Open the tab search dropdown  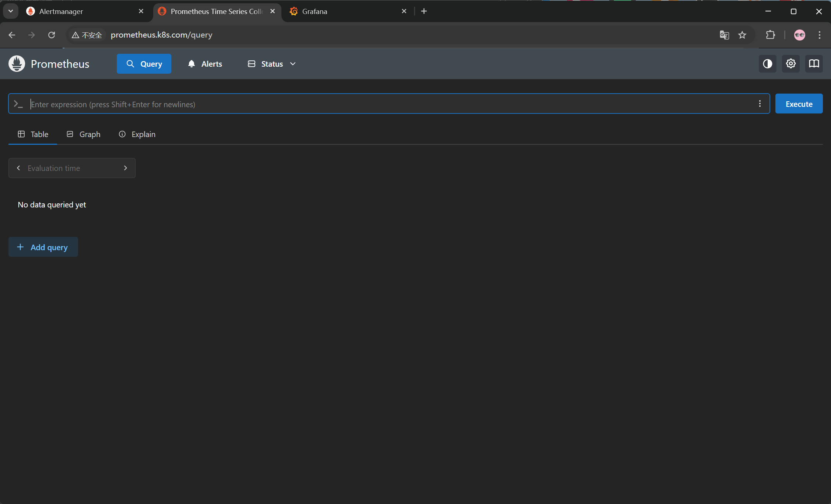[11, 11]
